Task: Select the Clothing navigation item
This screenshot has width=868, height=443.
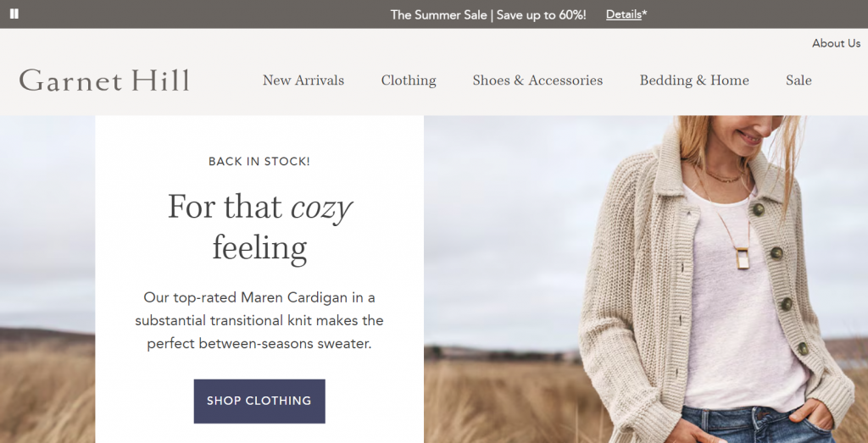Action: pyautogui.click(x=409, y=80)
